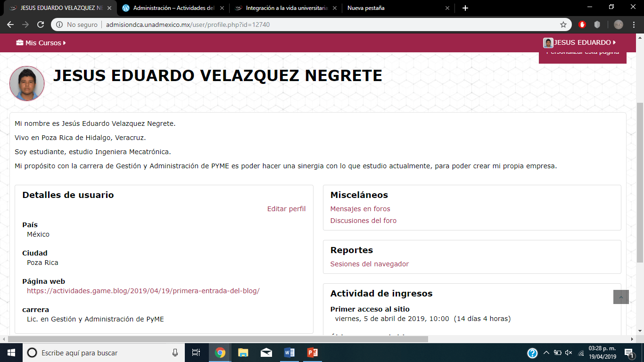The width and height of the screenshot is (644, 362).
Task: Click the horizontal scrollbar at page bottom
Action: [218, 339]
